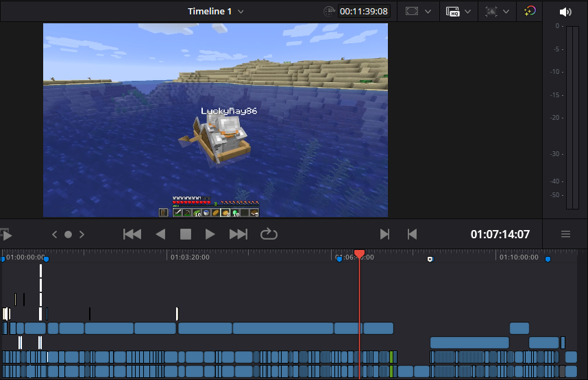Stop playback
Viewport: 588px width, 380px height.
pyautogui.click(x=186, y=235)
